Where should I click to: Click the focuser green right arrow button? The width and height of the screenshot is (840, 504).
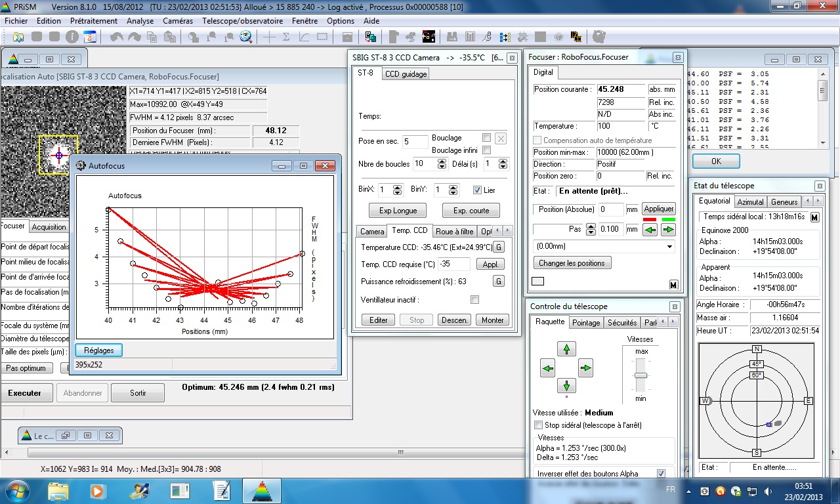point(668,230)
